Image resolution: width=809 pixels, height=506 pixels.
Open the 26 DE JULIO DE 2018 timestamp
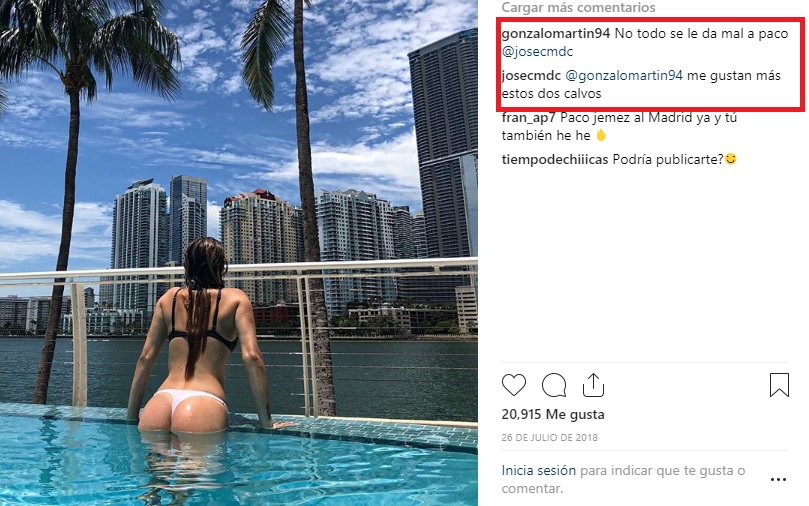tap(549, 437)
